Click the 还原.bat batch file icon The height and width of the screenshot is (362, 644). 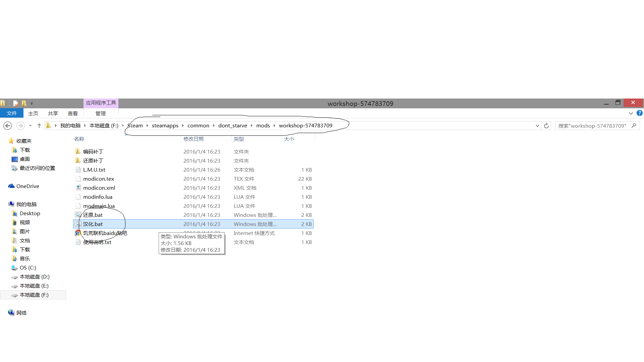pyautogui.click(x=78, y=215)
